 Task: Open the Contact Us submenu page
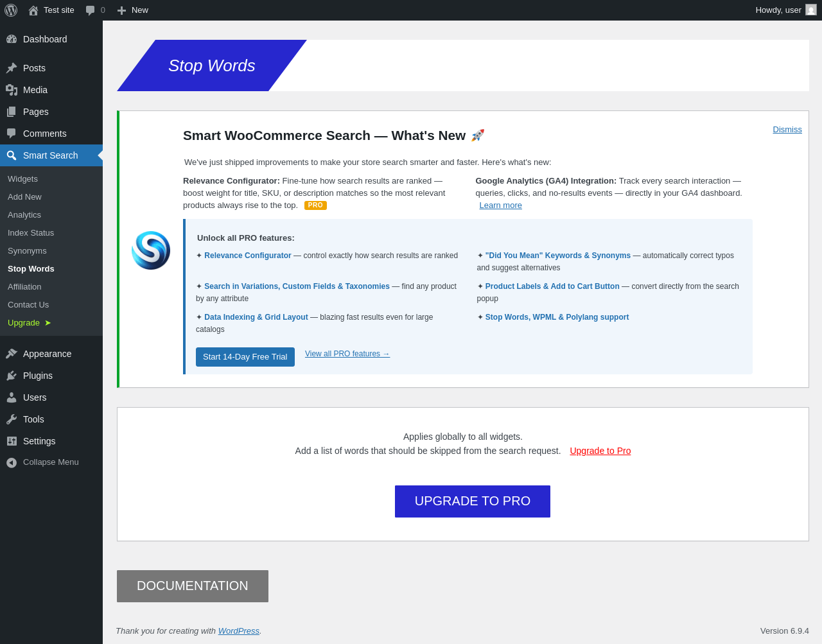[x=28, y=305]
